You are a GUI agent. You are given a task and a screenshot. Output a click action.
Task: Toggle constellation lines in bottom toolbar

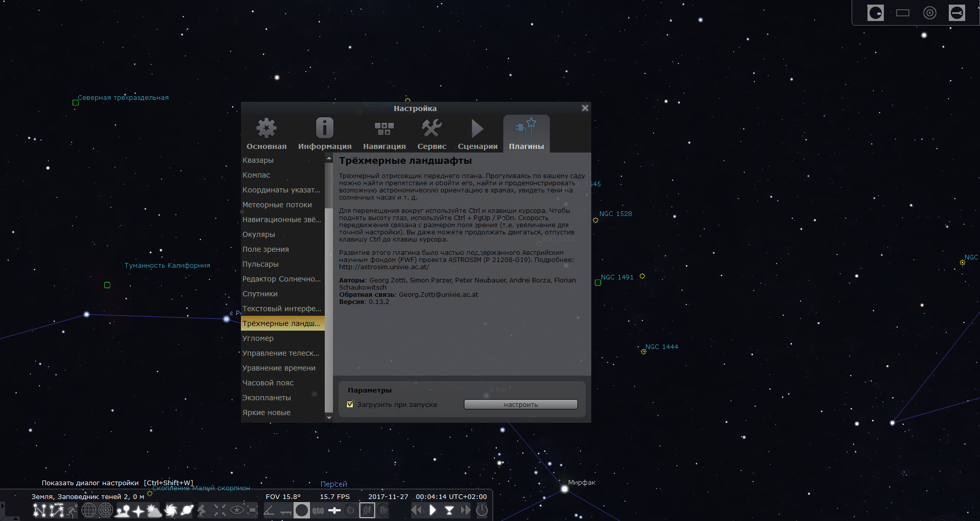(39, 510)
